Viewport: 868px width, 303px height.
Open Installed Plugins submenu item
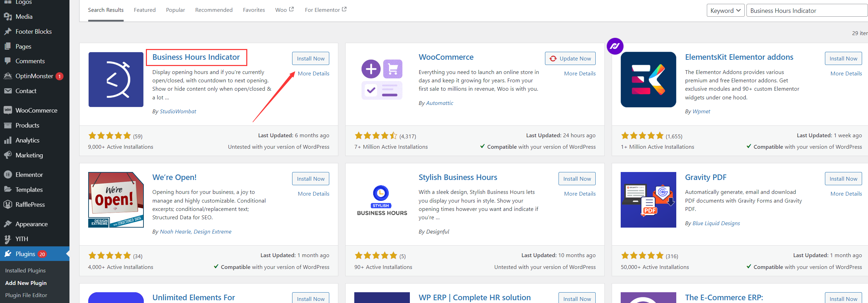25,271
